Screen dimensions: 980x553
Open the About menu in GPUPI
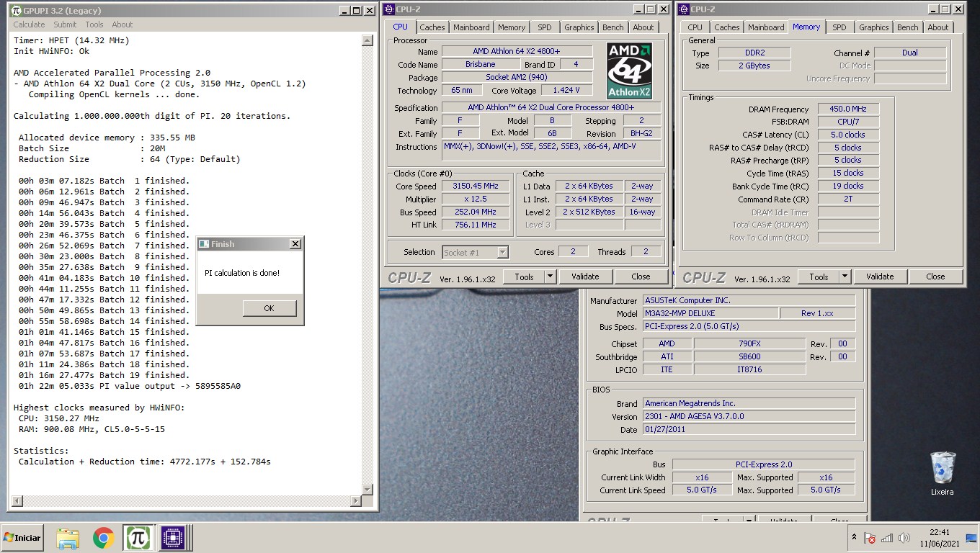click(x=122, y=24)
